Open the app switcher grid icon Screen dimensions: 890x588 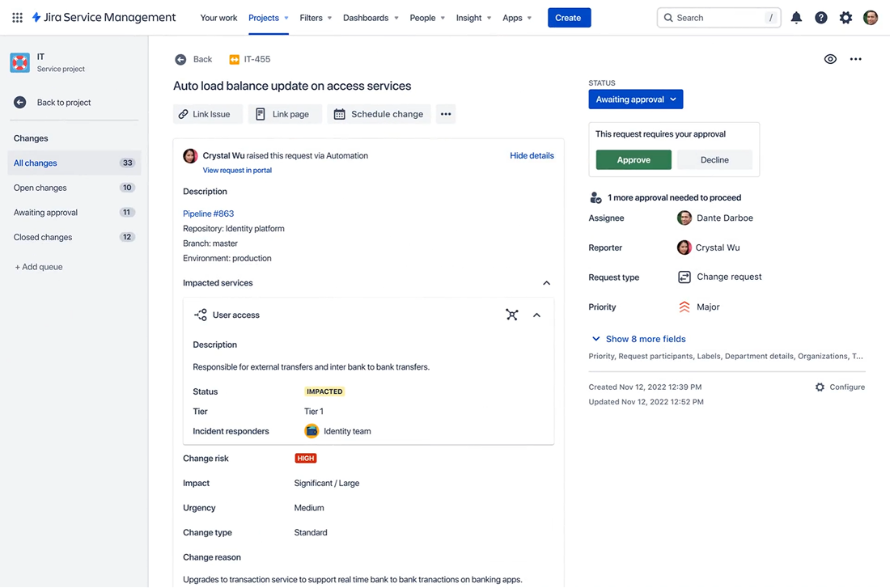[x=18, y=18]
